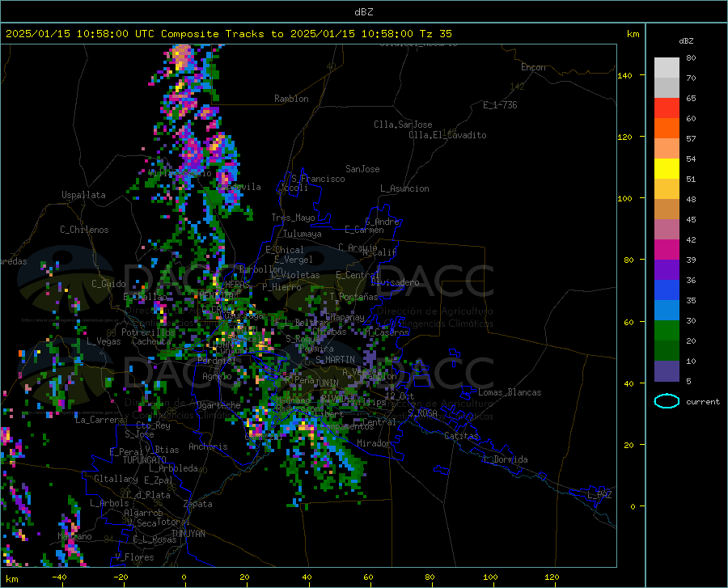Screen dimensions: 728x588
Task: Click the Tulumaya label
Action: 302,234
